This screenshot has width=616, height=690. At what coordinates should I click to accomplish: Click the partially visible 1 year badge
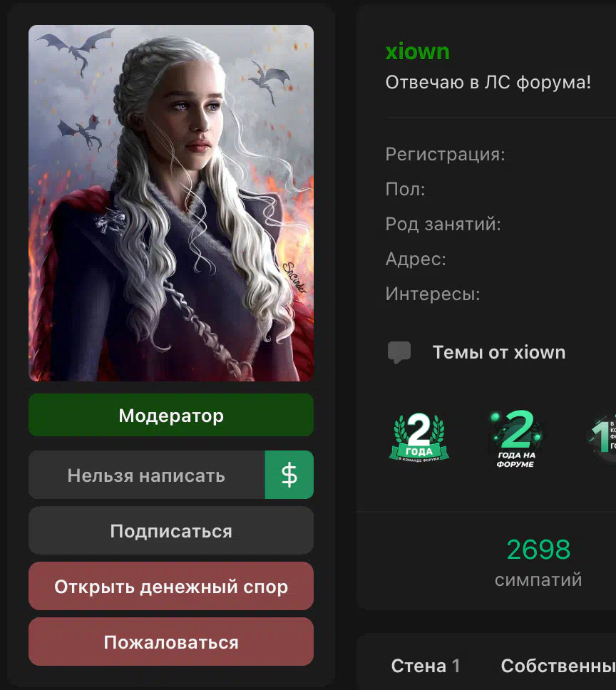pos(602,436)
